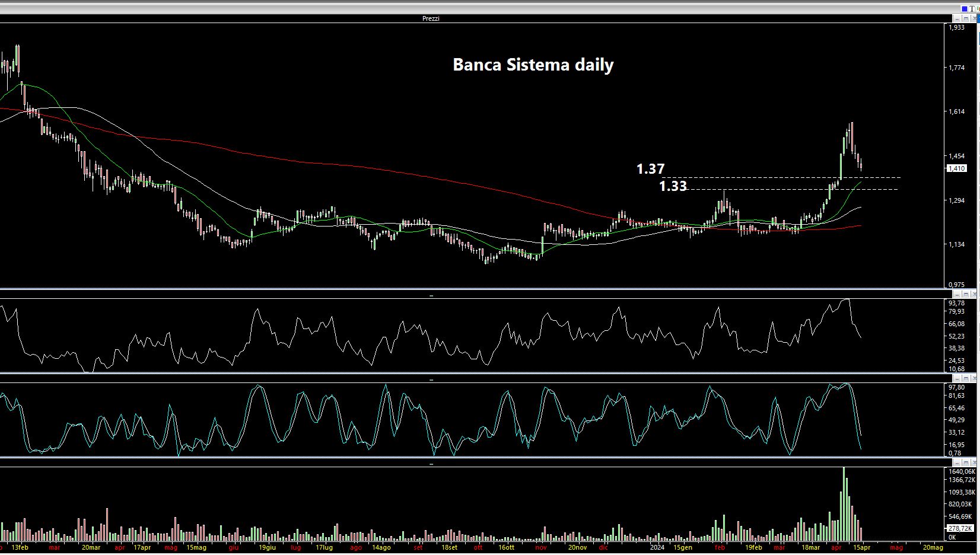Maximize the Prezzi price chart panel
This screenshot has width=980, height=555.
[x=966, y=19]
